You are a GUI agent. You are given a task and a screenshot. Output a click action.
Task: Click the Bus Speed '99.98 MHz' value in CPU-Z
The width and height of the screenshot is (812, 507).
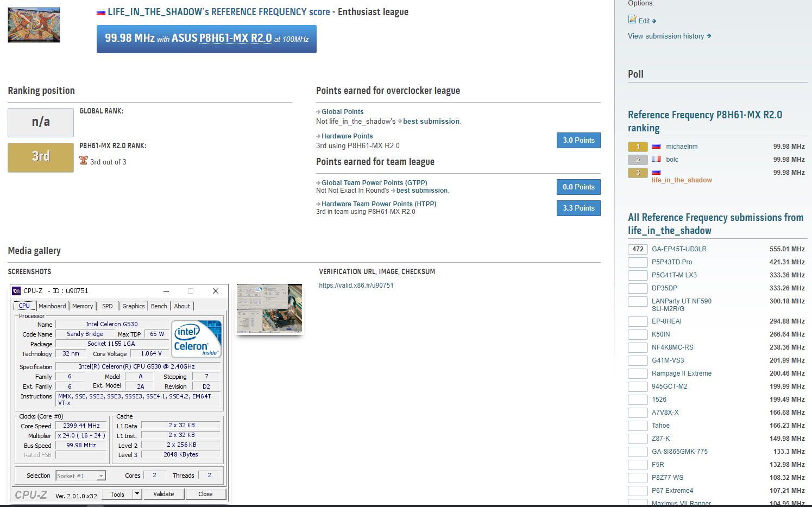(x=81, y=445)
